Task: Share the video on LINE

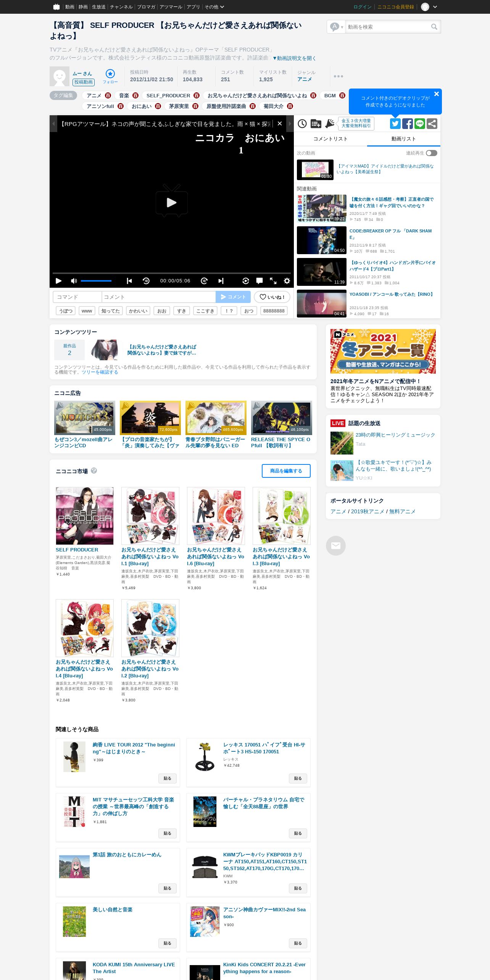Action: tap(420, 124)
